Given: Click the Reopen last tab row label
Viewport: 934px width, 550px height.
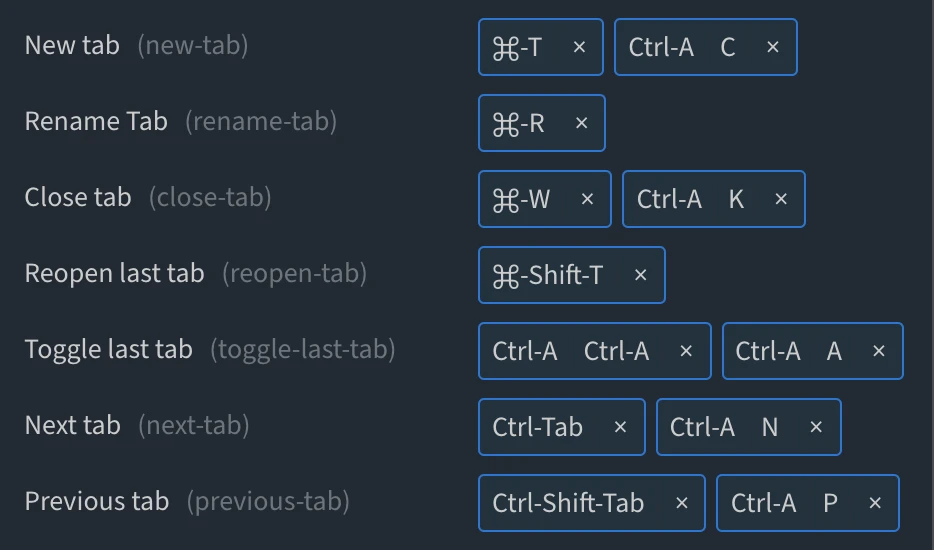Looking at the screenshot, I should coord(114,273).
